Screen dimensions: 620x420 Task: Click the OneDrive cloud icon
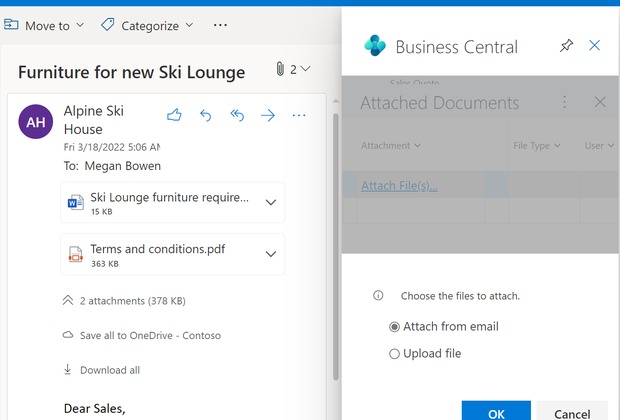coord(68,335)
